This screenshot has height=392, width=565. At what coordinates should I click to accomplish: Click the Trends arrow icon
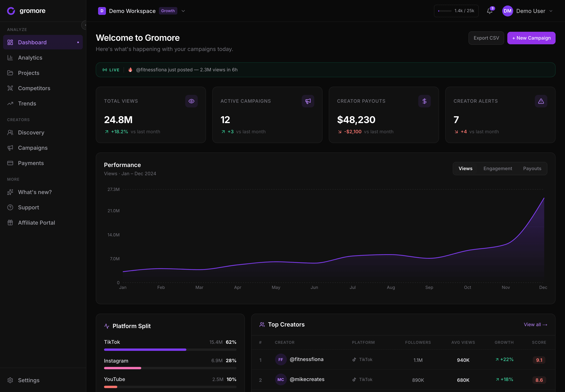click(x=10, y=103)
